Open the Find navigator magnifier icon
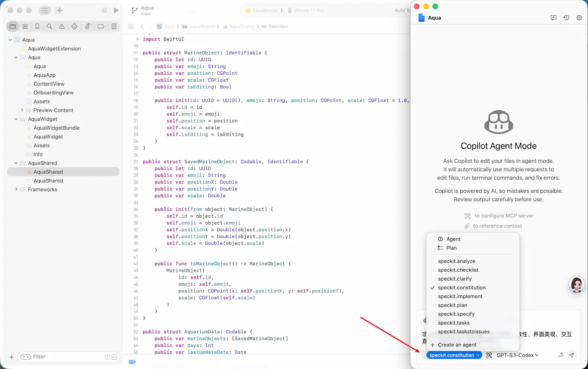588x369 pixels. click(50, 26)
